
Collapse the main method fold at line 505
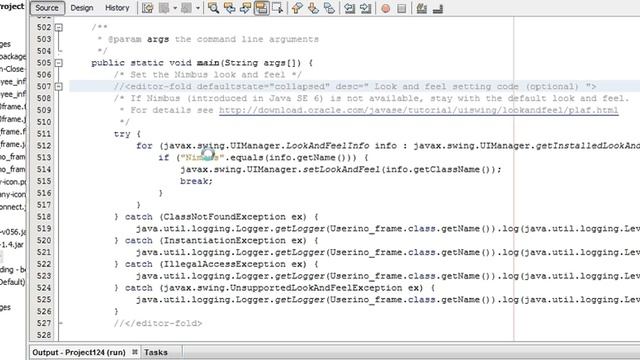pos(59,63)
